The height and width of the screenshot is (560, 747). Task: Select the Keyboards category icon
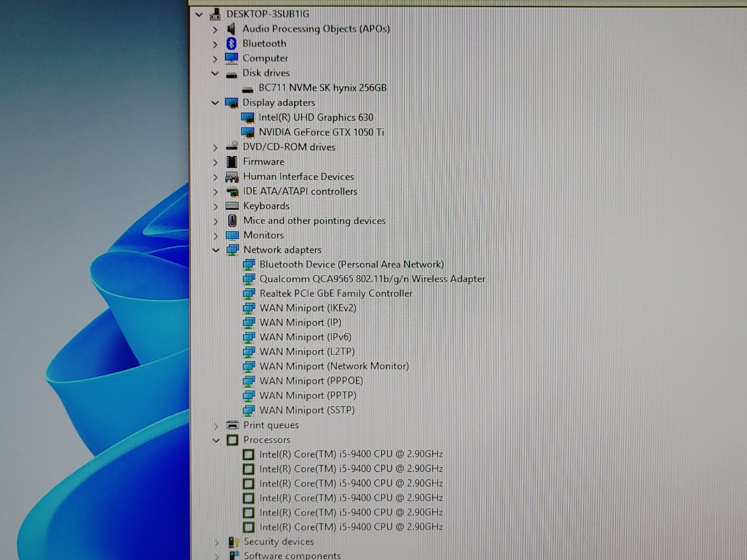pos(232,206)
